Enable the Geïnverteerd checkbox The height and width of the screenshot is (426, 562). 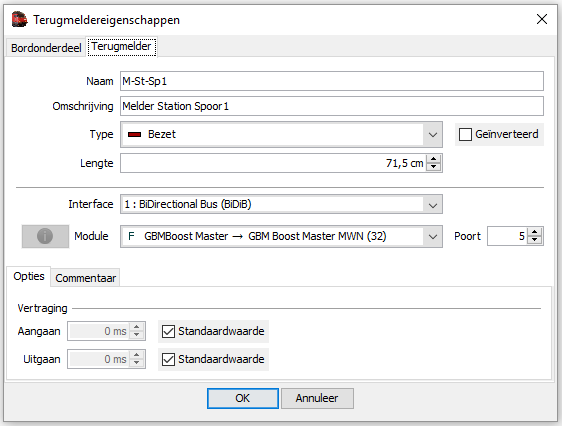click(465, 134)
